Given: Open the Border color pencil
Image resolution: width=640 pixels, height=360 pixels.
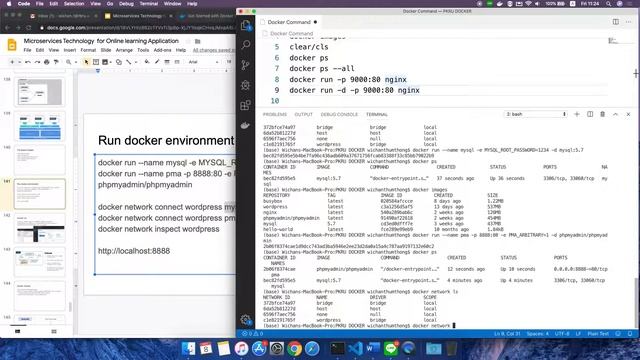Looking at the screenshot, I should tap(157, 62).
